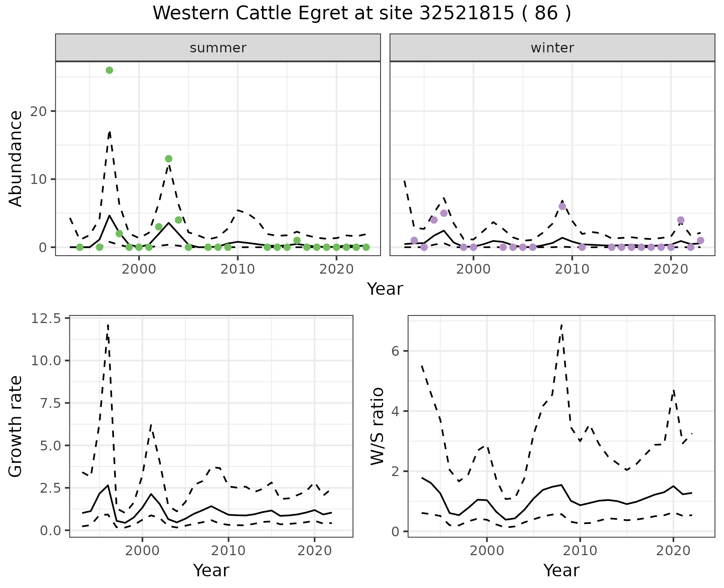Click the Year label under W/S ratio plot
Screen dimensions: 724x588
[561, 570]
